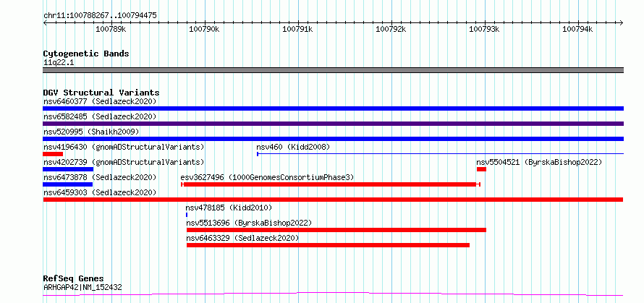Select the long red nsv6459303 bar

pos(333,200)
